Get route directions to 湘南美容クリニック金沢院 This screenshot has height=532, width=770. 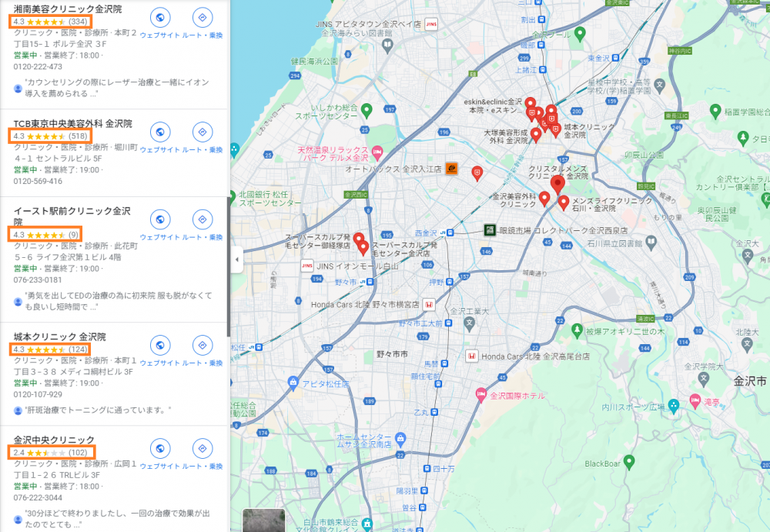click(203, 18)
